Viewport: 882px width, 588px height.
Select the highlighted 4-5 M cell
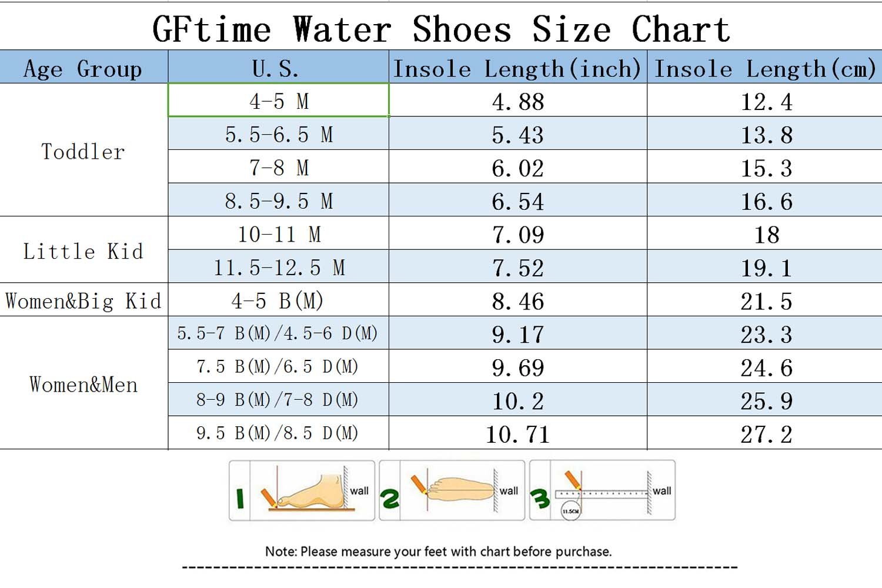coord(278,101)
